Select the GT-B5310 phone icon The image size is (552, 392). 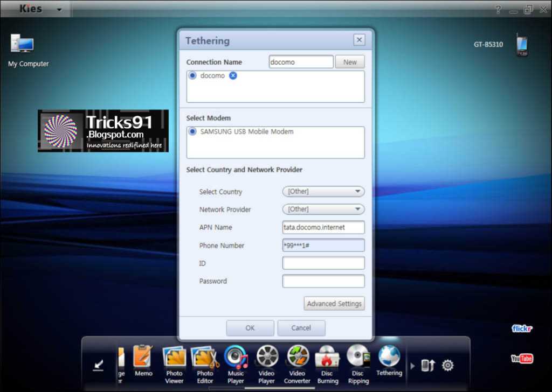tap(522, 45)
